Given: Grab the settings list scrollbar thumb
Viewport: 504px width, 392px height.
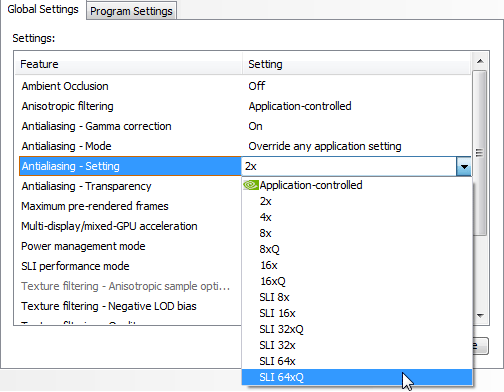Looking at the screenshot, I should [x=480, y=153].
